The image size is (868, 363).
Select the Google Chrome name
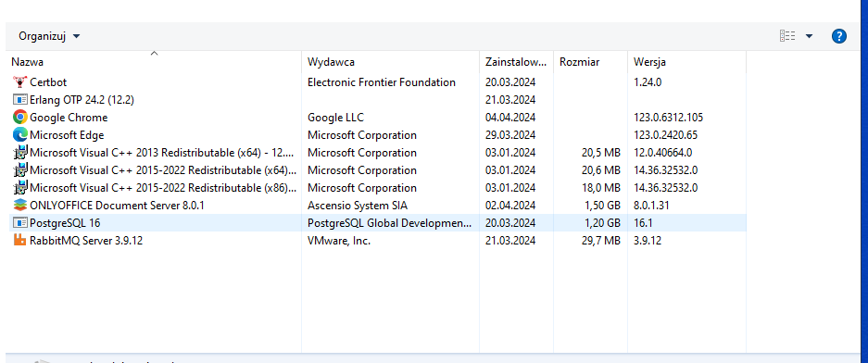tap(69, 118)
